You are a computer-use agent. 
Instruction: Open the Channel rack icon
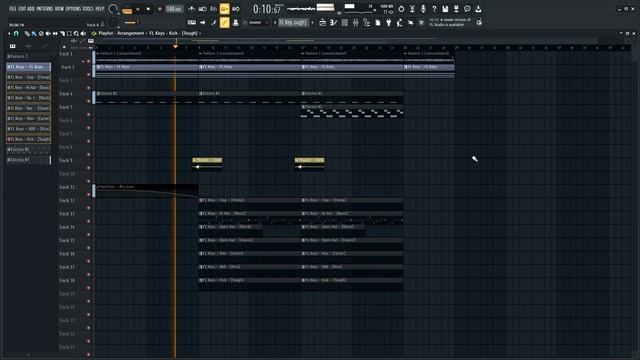coord(344,23)
